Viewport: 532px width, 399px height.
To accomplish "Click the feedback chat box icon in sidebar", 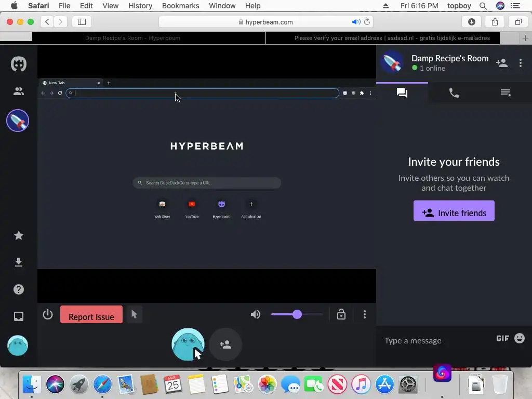I will click(19, 316).
